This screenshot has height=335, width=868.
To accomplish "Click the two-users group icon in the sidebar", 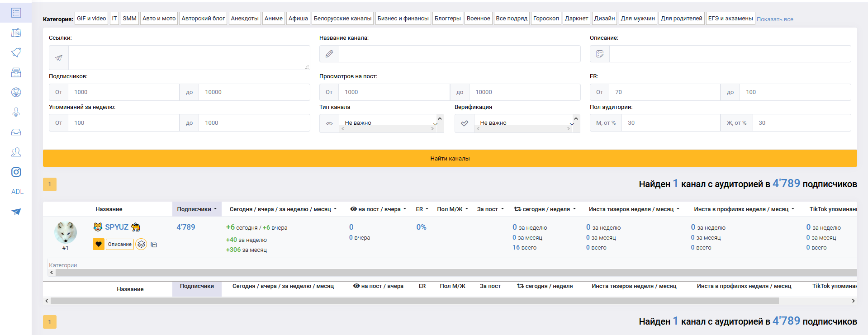I will pos(16,152).
